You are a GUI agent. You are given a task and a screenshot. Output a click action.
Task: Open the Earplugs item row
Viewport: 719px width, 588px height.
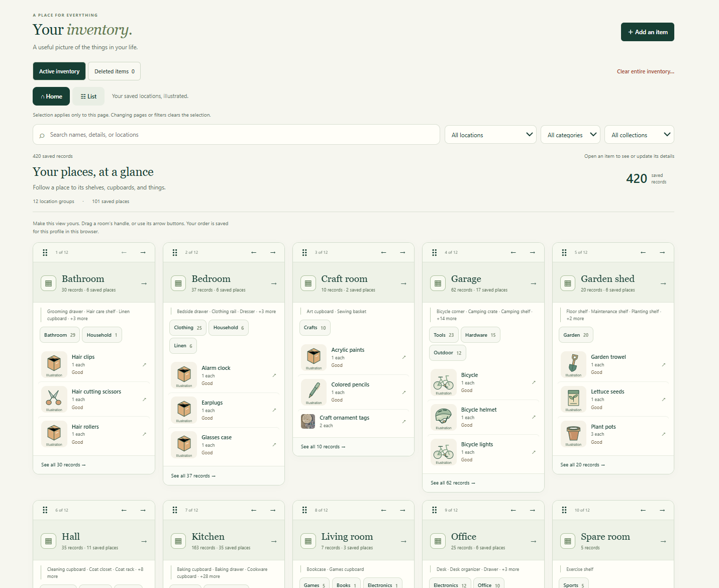click(x=224, y=410)
